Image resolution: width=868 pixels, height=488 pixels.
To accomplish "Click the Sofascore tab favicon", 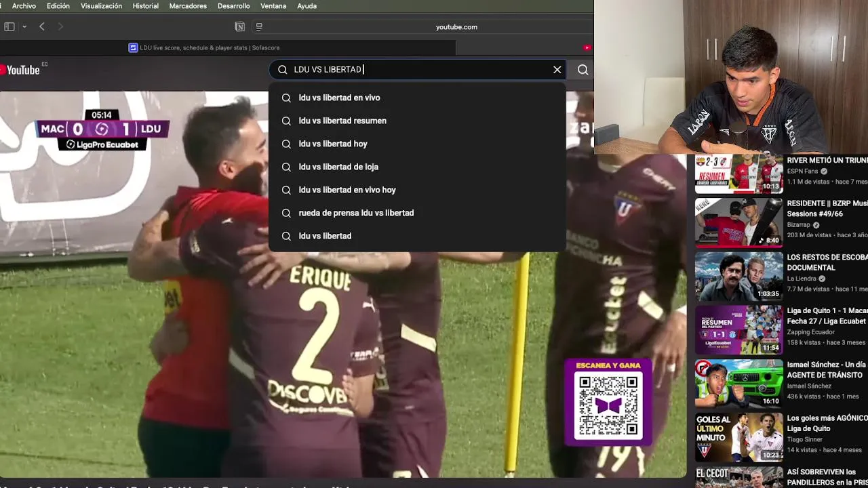I will (x=133, y=47).
